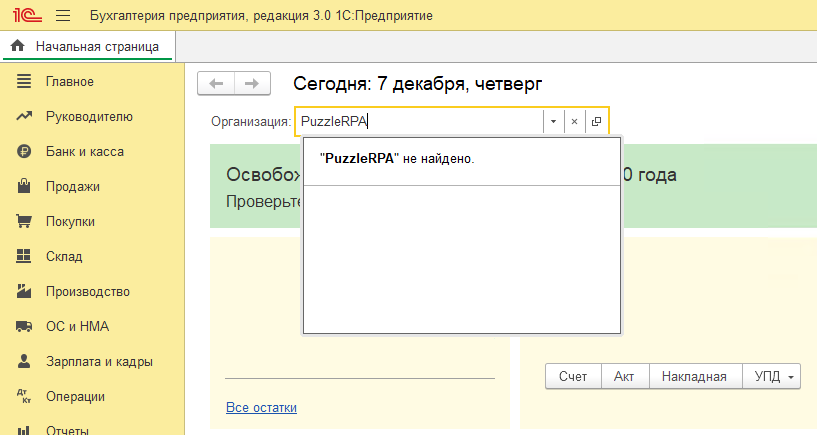Screen dimensions: 817x435
Task: Open the Банк и касса section
Action: point(85,152)
